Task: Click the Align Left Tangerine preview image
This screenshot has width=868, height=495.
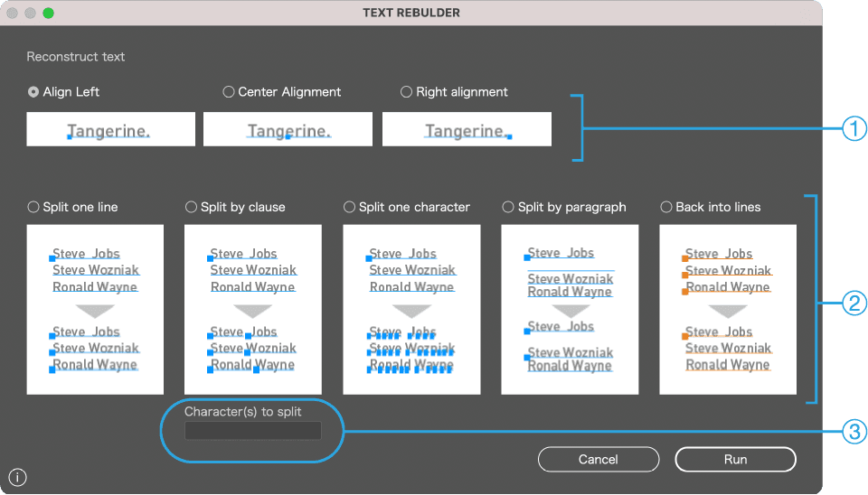Action: point(110,129)
